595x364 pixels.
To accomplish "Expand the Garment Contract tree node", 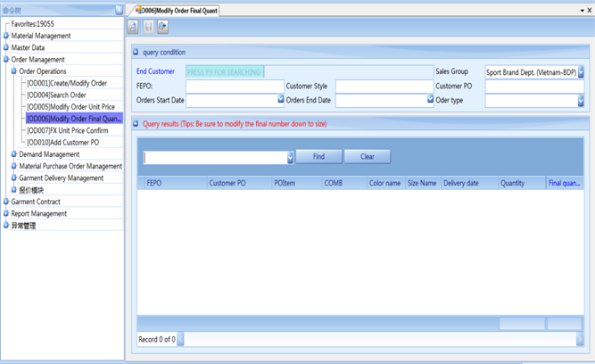I will [6, 203].
